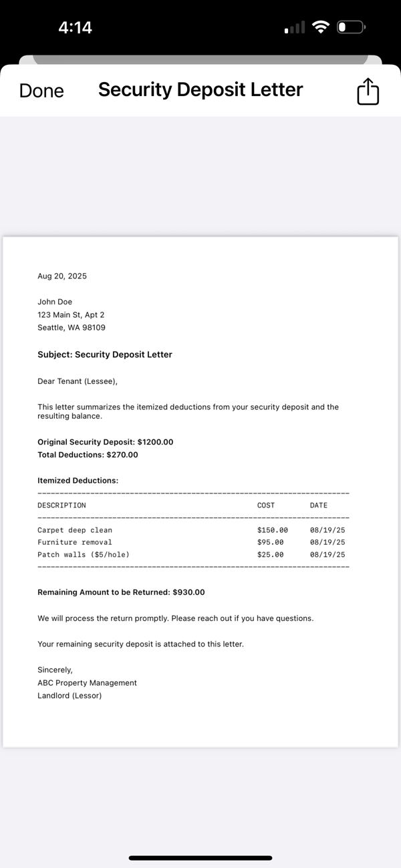Tap the Remaining Amount to be Returned text

click(121, 592)
